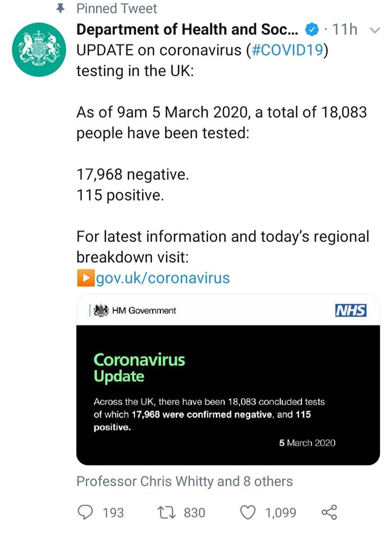Open the Department of Health account name

[187, 30]
